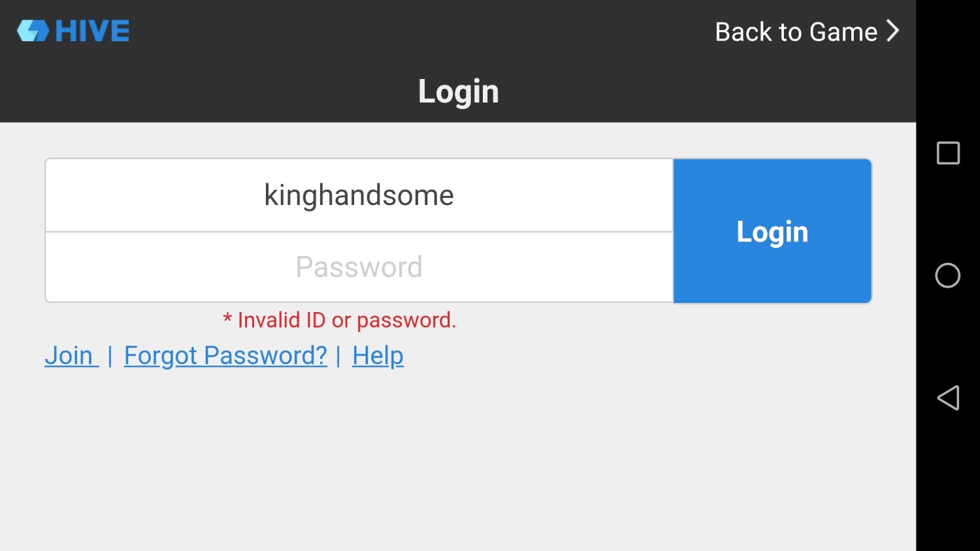
Task: Focus the ID field containing kinghandsome
Action: 359,195
